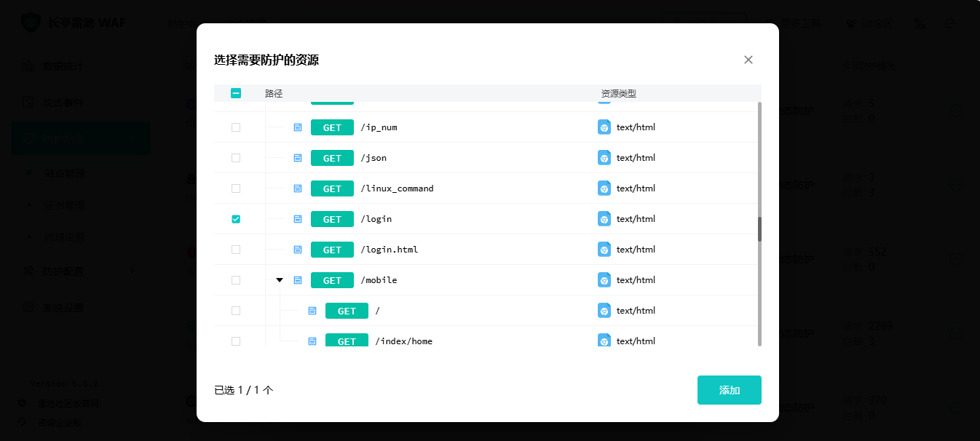Click the logout icon in the background top bar
Viewport: 980px width, 441px height.
click(x=951, y=23)
